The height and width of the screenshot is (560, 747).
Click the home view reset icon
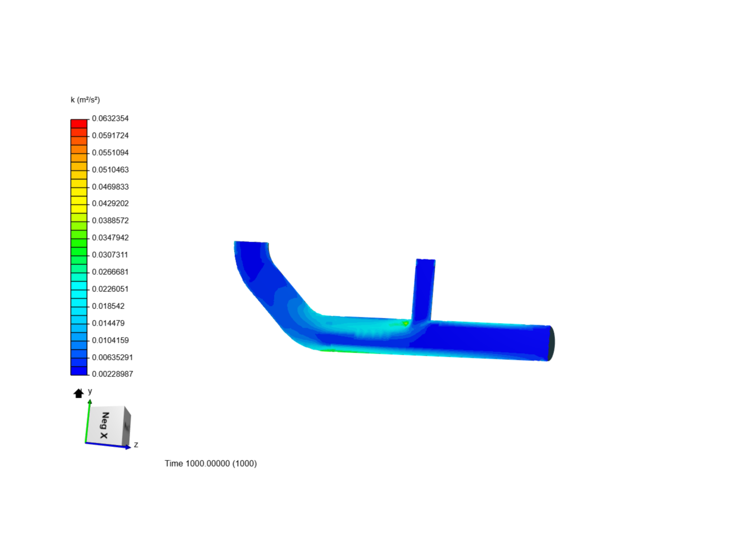[78, 394]
